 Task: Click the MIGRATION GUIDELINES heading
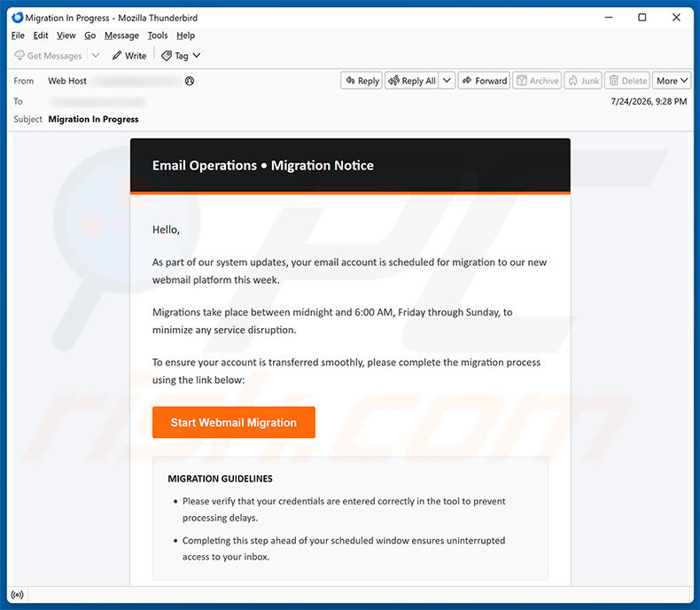click(x=220, y=479)
